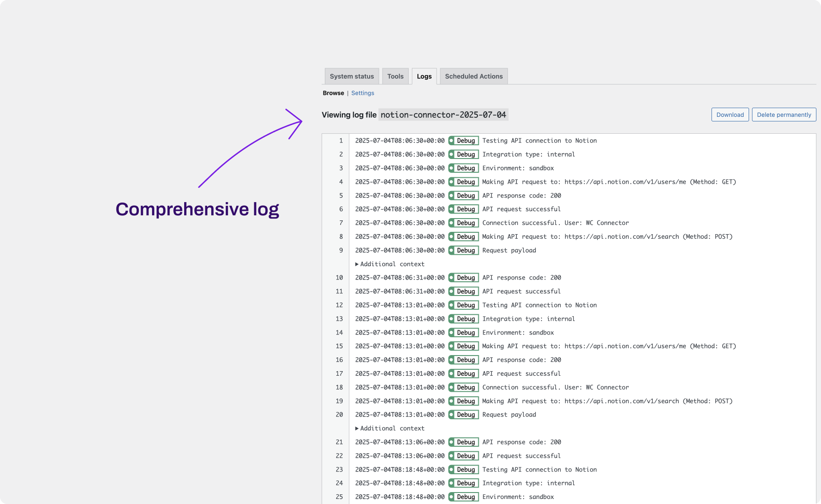
Task: Click the Debug badge beside Connection successful entry
Action: 464,223
